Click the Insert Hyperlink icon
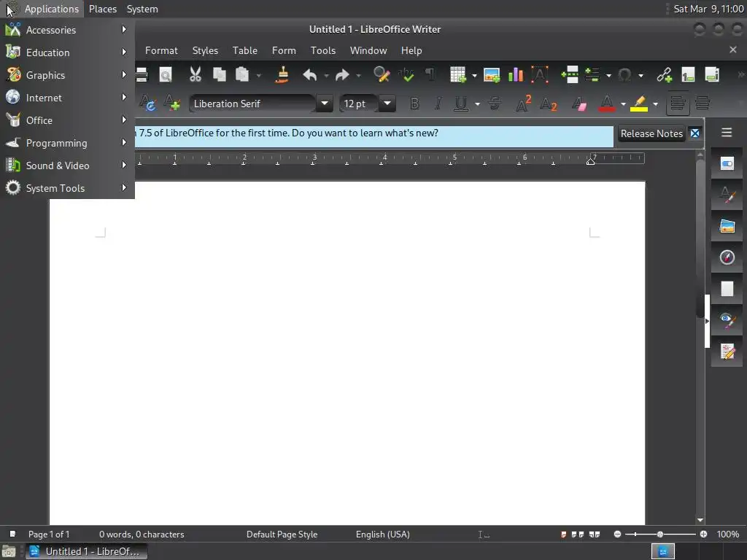 [x=664, y=75]
